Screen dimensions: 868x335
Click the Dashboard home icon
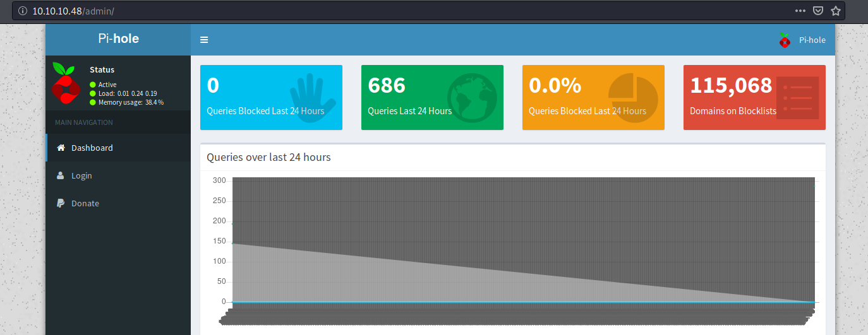click(x=61, y=148)
